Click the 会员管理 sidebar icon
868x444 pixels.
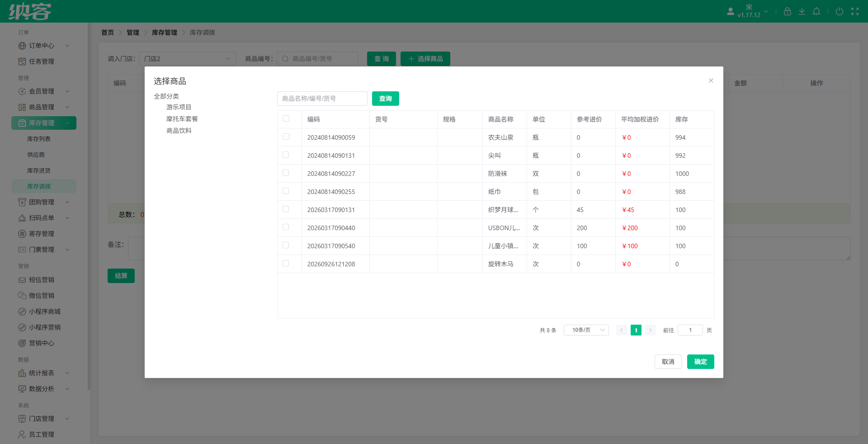tap(22, 91)
